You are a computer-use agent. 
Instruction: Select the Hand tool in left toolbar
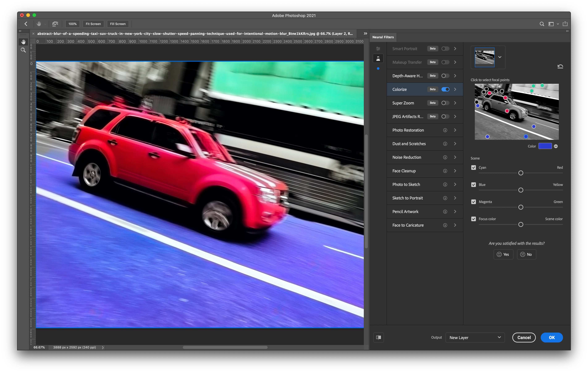point(23,42)
